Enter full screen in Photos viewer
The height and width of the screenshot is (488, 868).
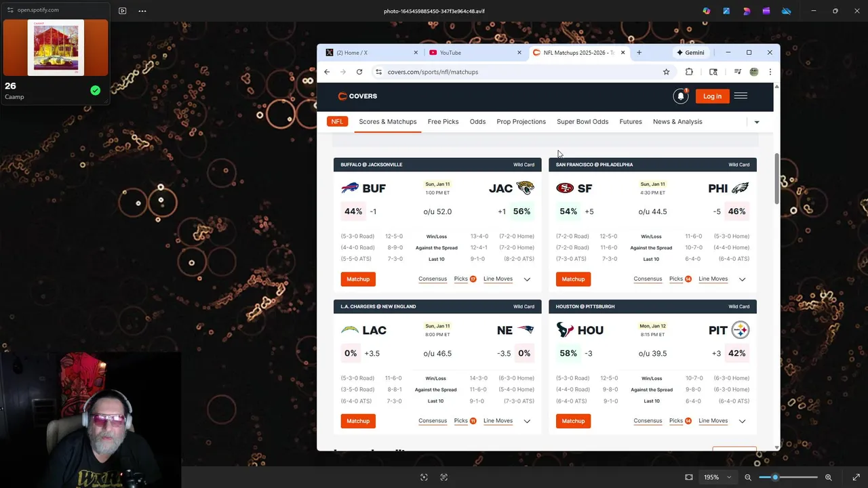coord(856,477)
